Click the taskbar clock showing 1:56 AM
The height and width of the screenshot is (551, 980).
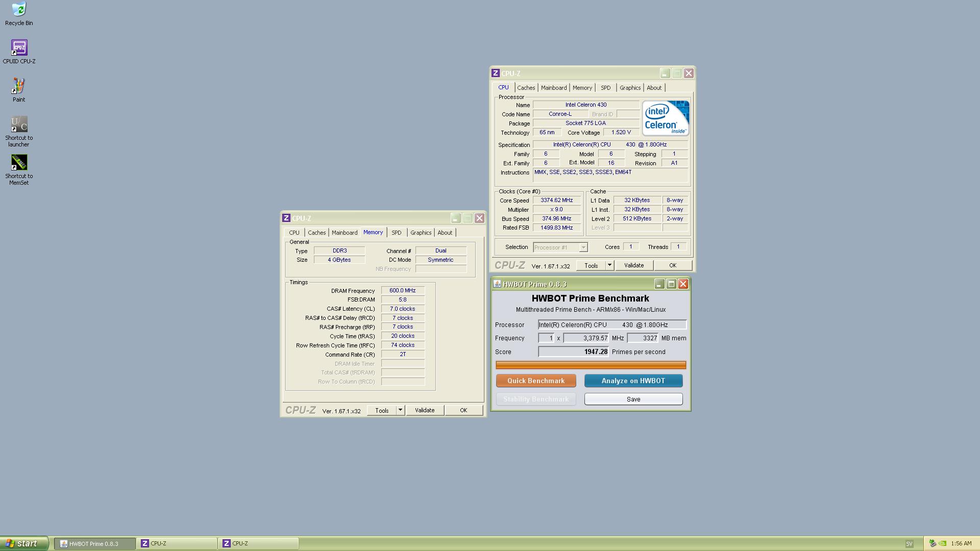[x=961, y=544]
